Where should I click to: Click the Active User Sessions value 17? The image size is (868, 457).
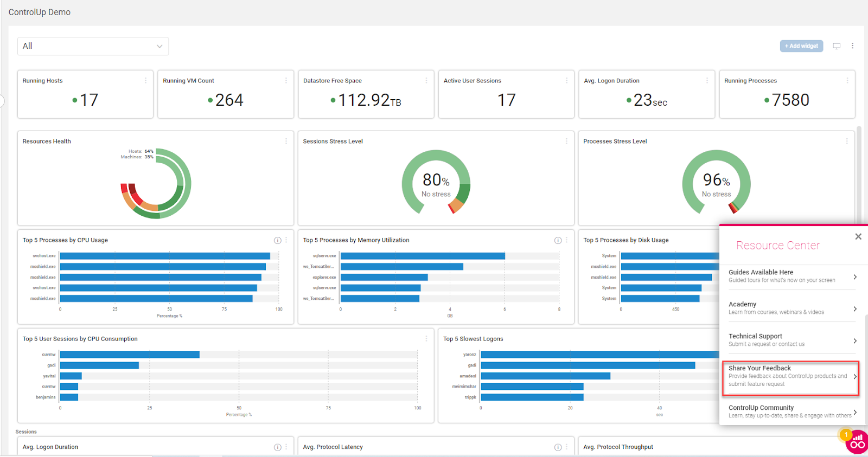click(x=507, y=100)
